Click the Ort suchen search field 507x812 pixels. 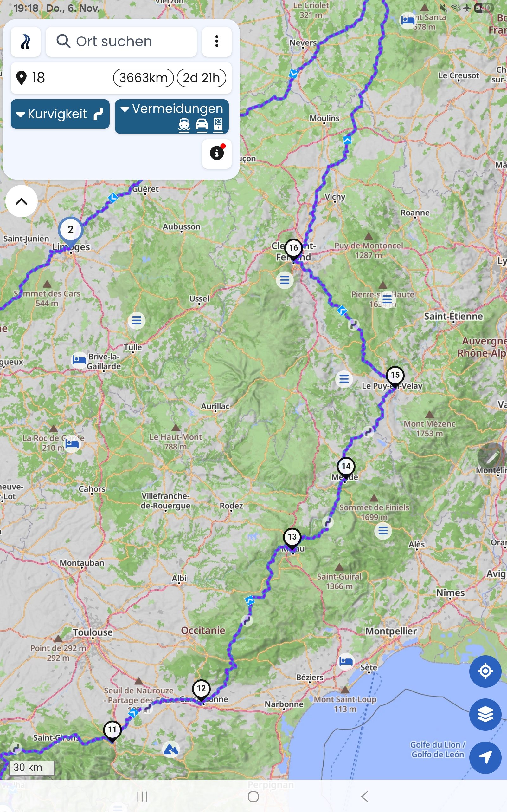tap(121, 42)
